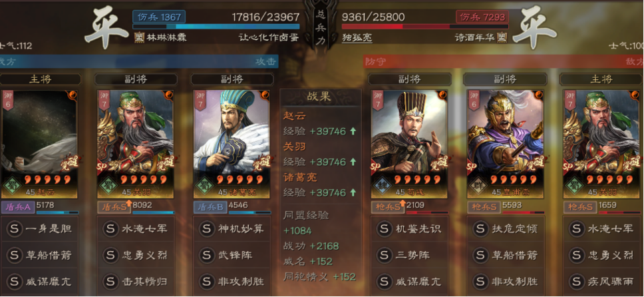This screenshot has width=644, height=297.
Task: Click the yin-yang icon on 荀彧 card
Action: tap(442, 95)
